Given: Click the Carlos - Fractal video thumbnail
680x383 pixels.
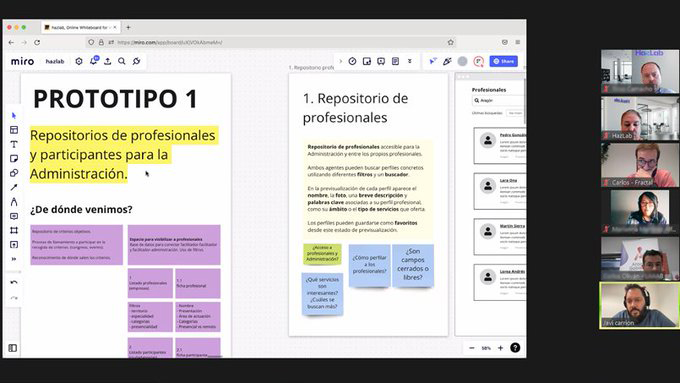Looking at the screenshot, I should click(640, 165).
